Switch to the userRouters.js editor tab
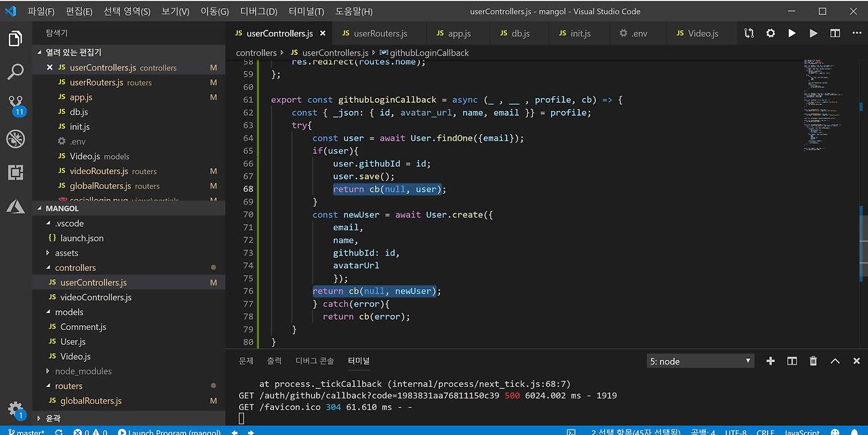Screen dimensions: 868x435 380,33
